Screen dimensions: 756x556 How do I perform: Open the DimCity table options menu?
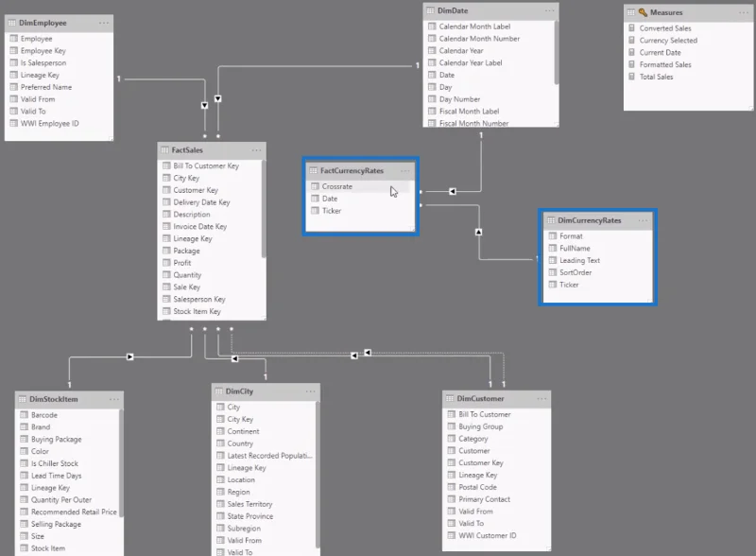pos(311,391)
